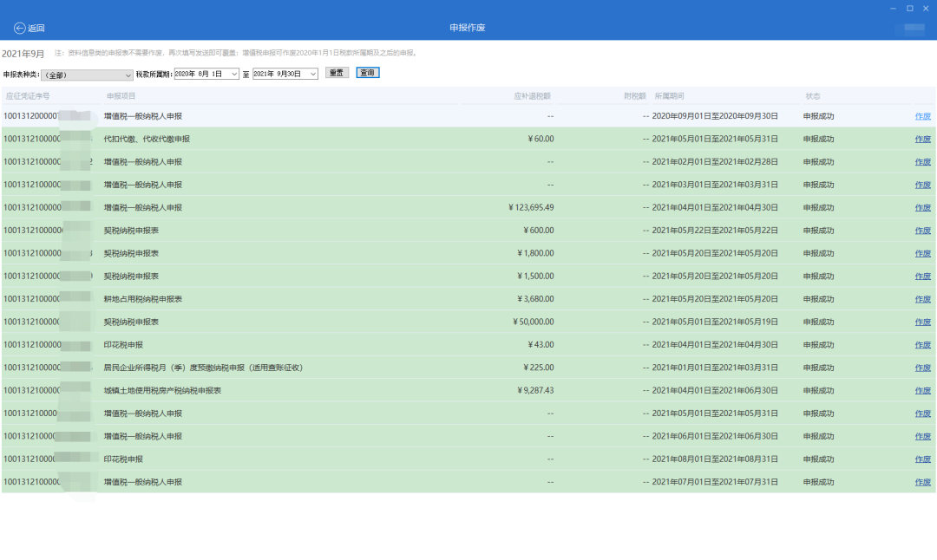Select the 代扣代缴、代收代缴申报 item name
937x560 pixels.
pos(147,139)
